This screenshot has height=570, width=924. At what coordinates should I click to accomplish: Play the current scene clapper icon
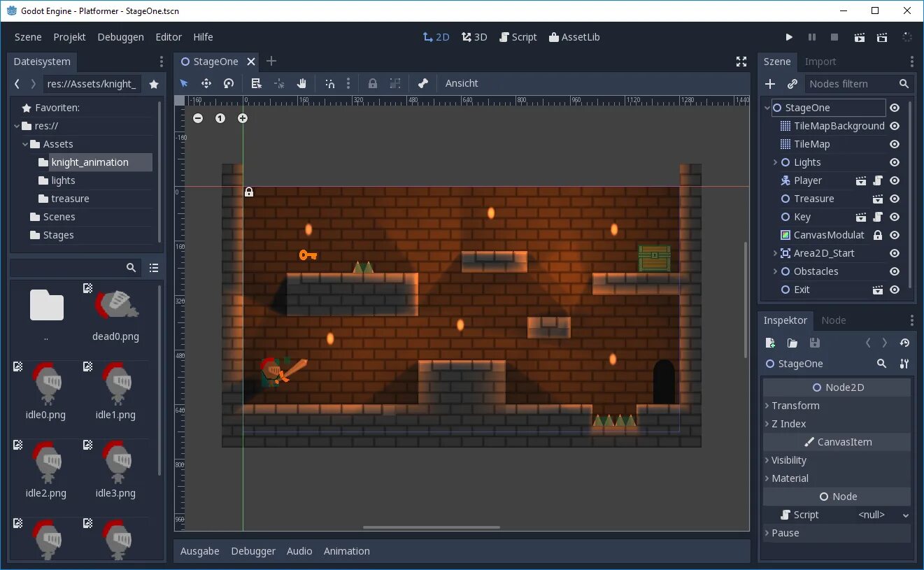tap(860, 37)
